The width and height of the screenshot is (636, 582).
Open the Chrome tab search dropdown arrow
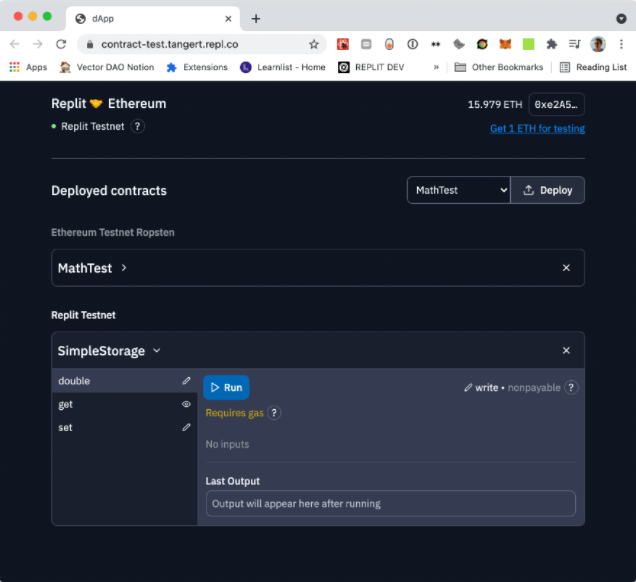[621, 19]
